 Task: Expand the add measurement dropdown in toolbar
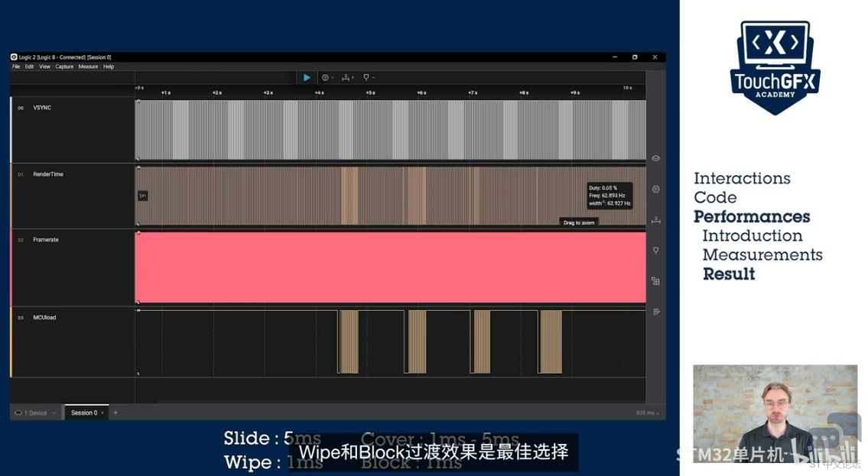pos(348,77)
